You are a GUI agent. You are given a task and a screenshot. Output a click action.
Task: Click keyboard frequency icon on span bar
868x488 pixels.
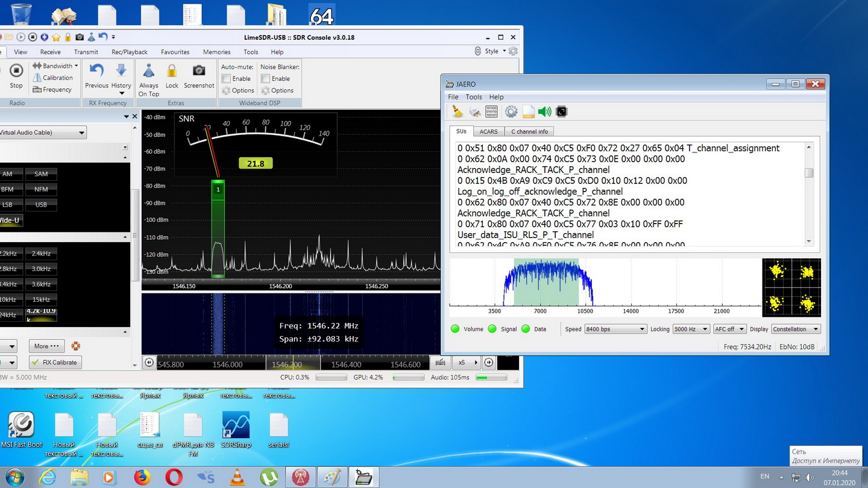tap(441, 362)
